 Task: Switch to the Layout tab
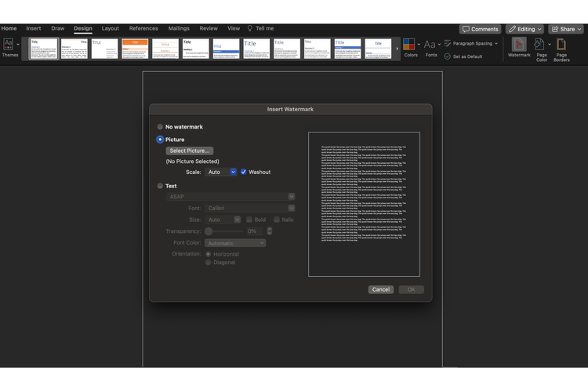point(111,28)
